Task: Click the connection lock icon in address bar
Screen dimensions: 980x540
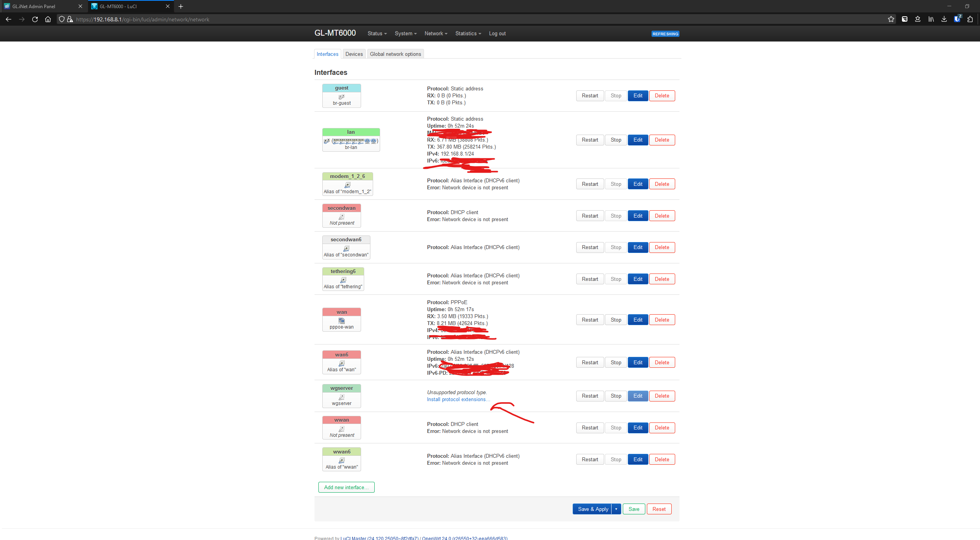Action: (70, 19)
